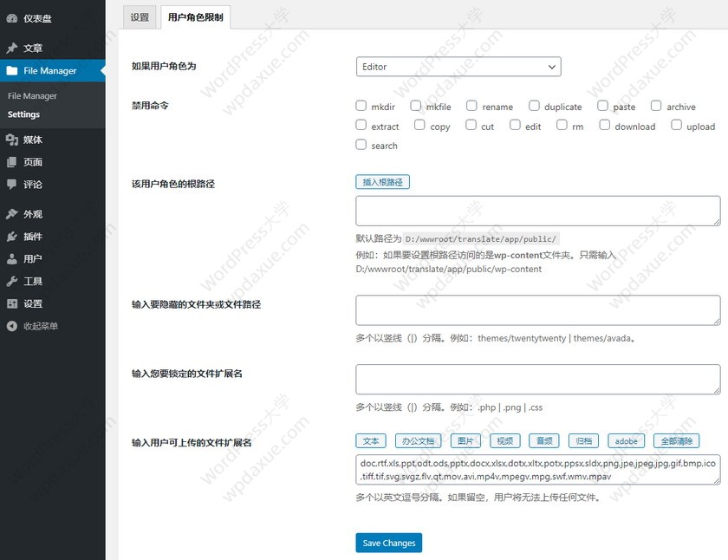Image resolution: width=728 pixels, height=560 pixels.
Task: Tick the paste checkbox
Action: pyautogui.click(x=602, y=106)
